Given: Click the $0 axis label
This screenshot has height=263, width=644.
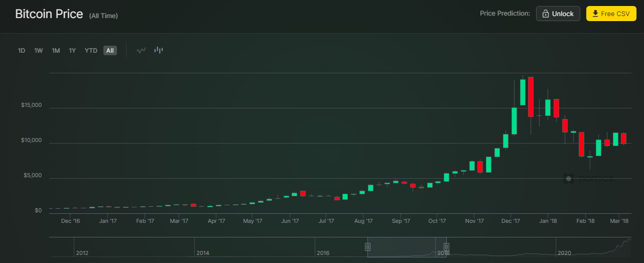Looking at the screenshot, I should (38, 210).
